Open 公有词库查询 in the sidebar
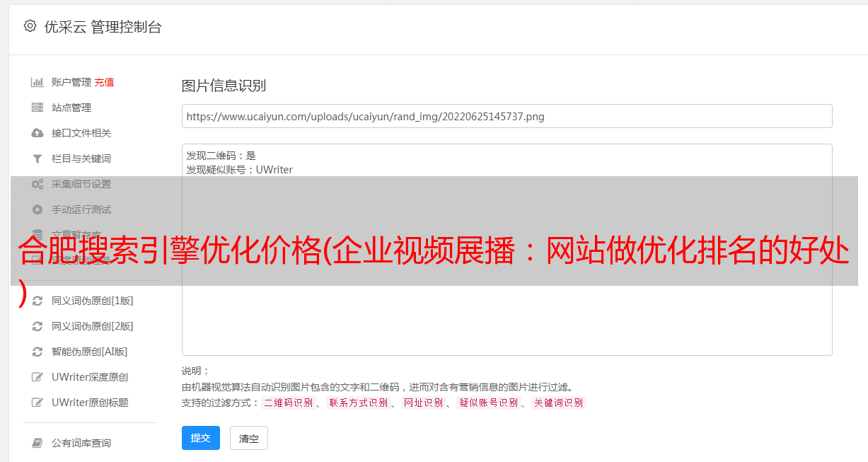 pyautogui.click(x=81, y=443)
